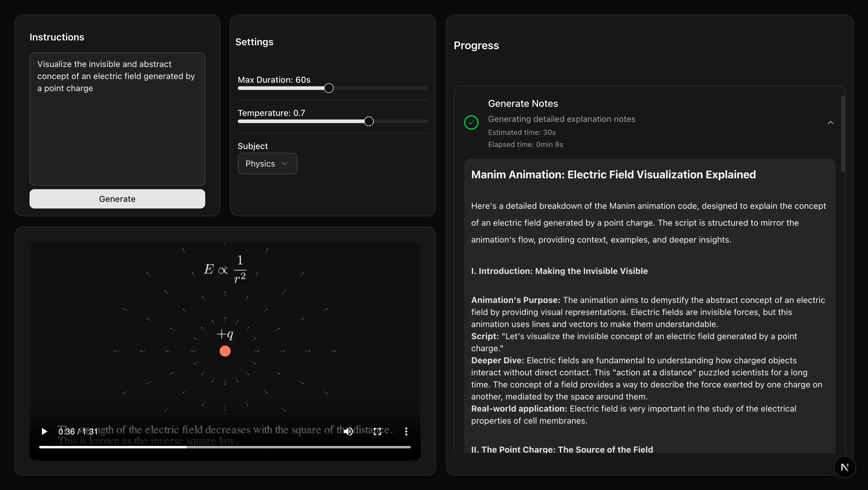Seek on the video progress bar
The height and width of the screenshot is (490, 868).
[269, 447]
